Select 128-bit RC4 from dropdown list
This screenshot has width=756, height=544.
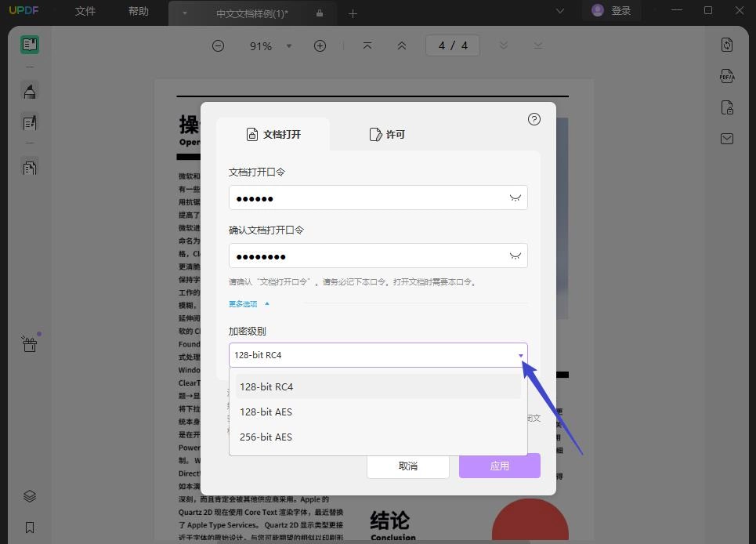coord(378,386)
